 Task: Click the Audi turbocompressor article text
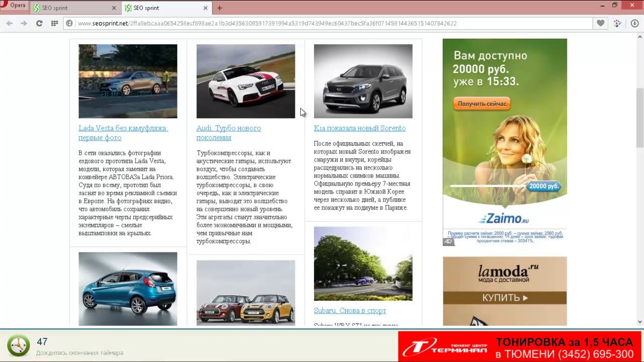[x=245, y=197]
